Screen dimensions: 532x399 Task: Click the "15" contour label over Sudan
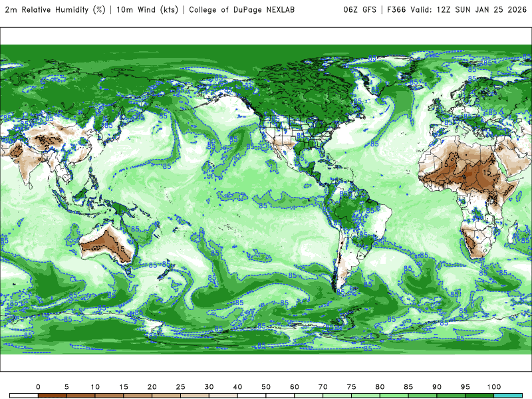(x=487, y=172)
